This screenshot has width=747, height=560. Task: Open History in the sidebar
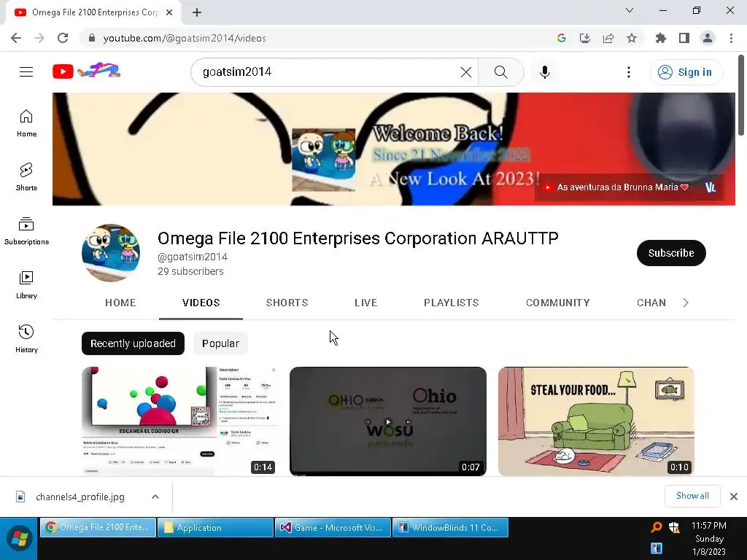pyautogui.click(x=26, y=338)
